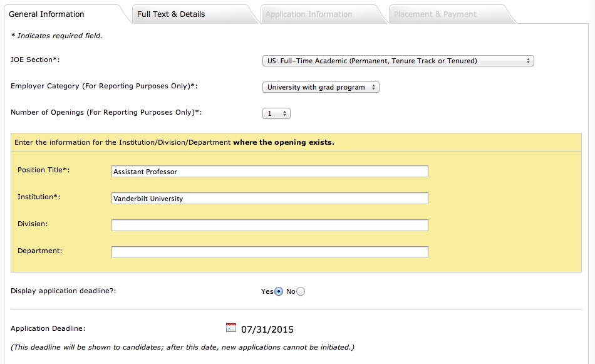
Task: Select the General Information tab
Action: tap(46, 14)
